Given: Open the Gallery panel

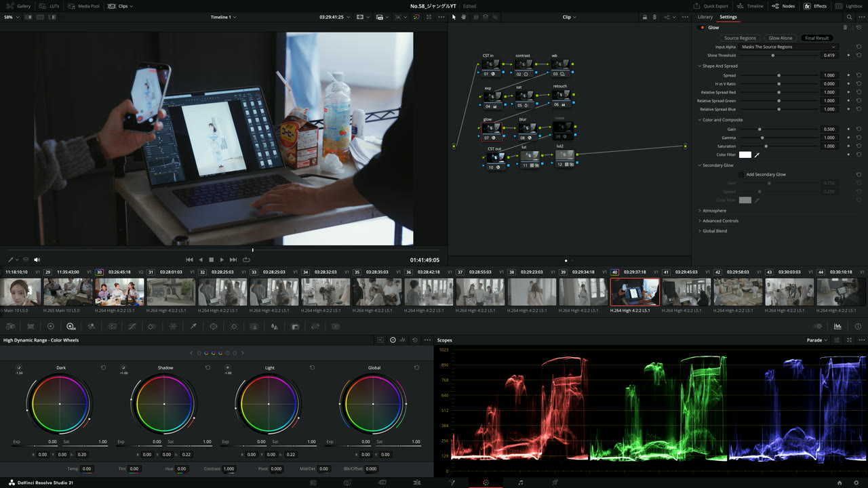Looking at the screenshot, I should tap(19, 6).
